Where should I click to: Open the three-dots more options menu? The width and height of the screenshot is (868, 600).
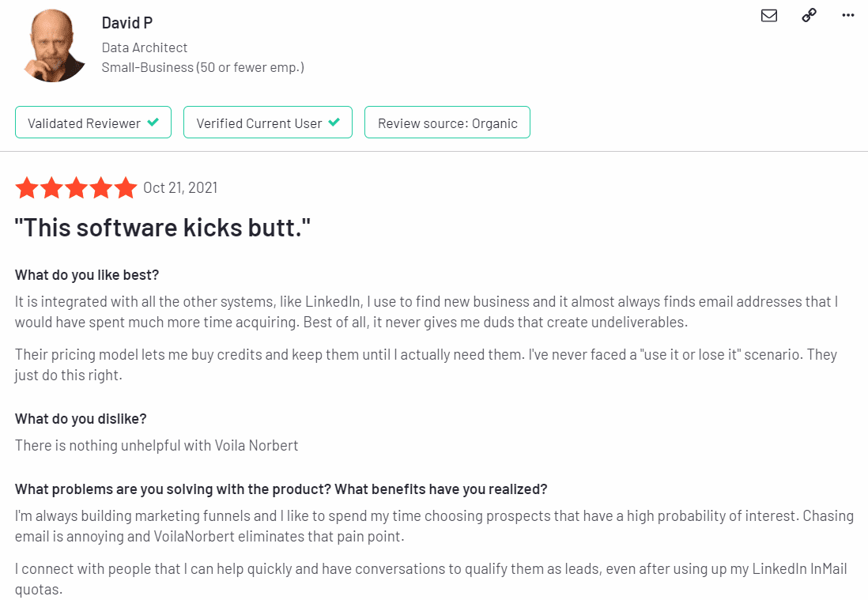click(848, 16)
